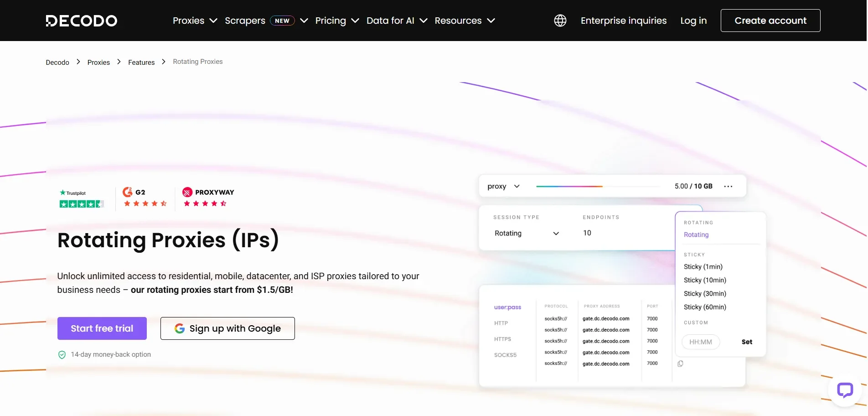Screen dimensions: 868x416
Task: Go to Features breadcrumb link
Action: tap(141, 62)
